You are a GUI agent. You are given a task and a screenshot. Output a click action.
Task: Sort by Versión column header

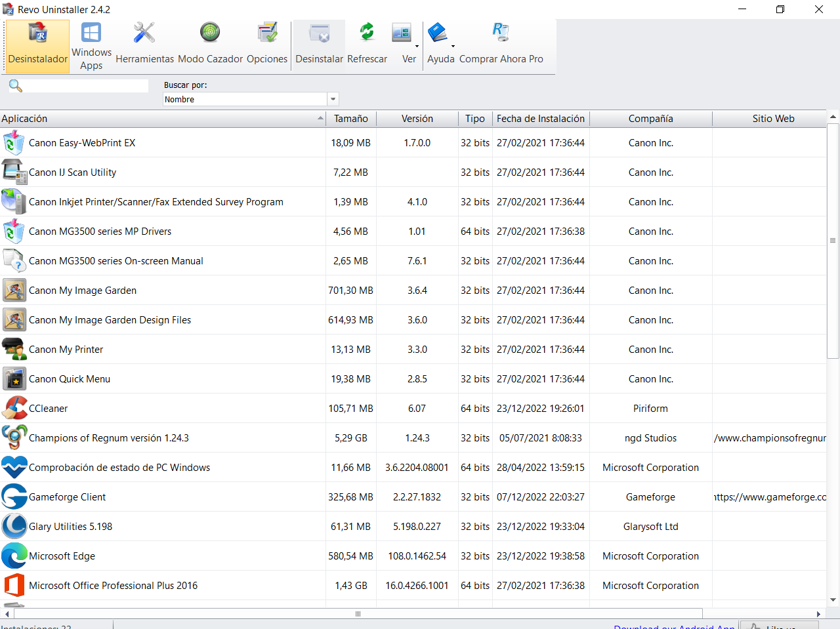click(417, 119)
